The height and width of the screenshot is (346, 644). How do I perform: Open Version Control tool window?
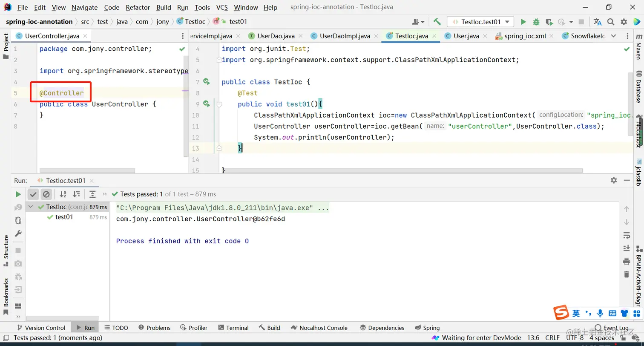tap(40, 328)
